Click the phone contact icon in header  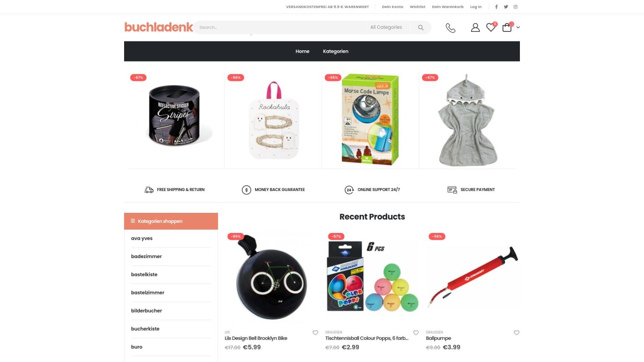pos(450,28)
